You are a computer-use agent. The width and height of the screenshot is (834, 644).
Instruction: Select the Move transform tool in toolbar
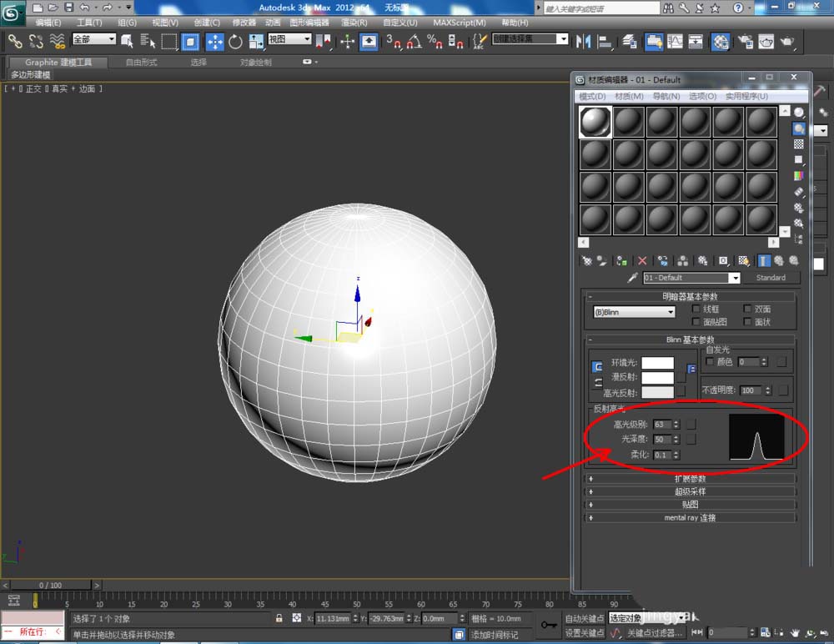coord(214,42)
